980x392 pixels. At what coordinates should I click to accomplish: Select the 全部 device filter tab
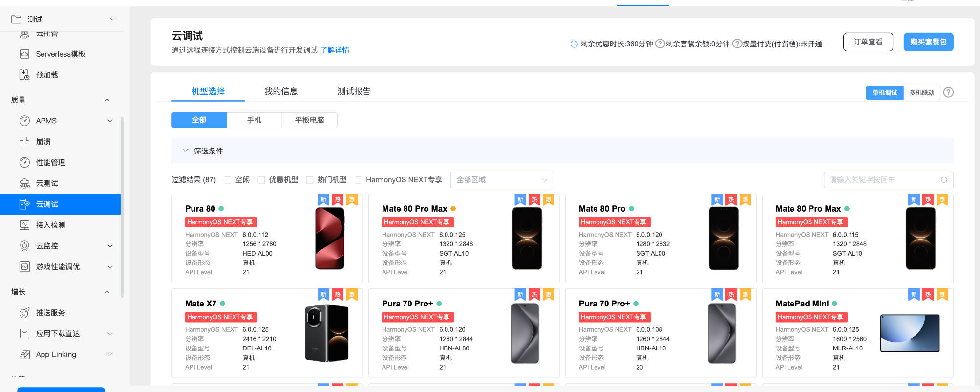pyautogui.click(x=199, y=120)
